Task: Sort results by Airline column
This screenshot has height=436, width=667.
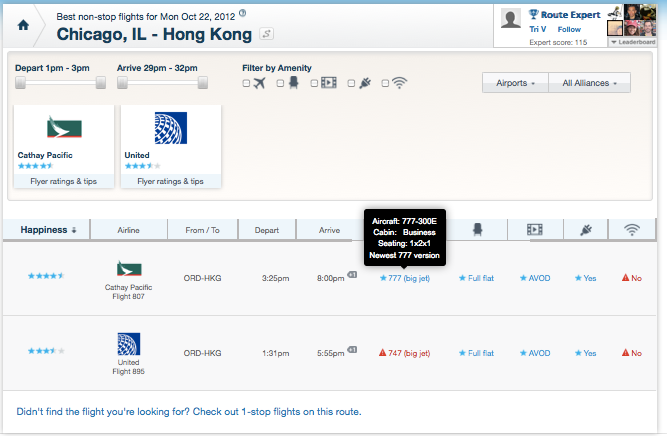Action: [x=128, y=230]
